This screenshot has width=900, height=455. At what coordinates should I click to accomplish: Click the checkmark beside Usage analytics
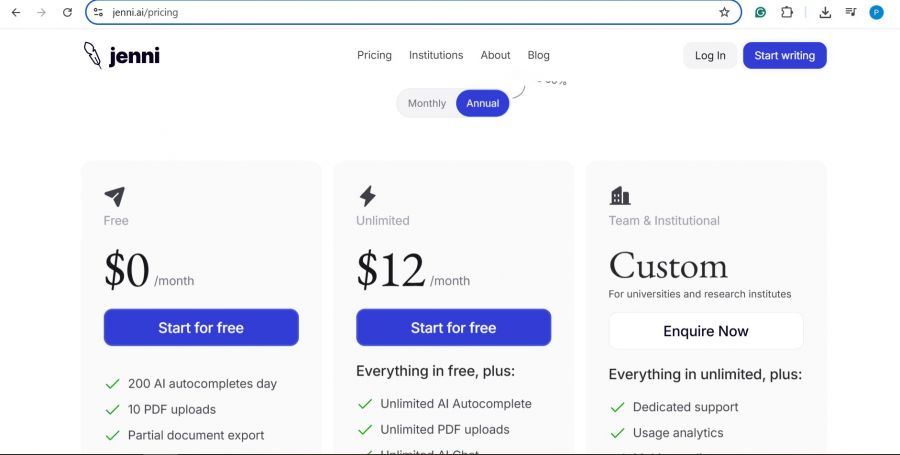(618, 433)
